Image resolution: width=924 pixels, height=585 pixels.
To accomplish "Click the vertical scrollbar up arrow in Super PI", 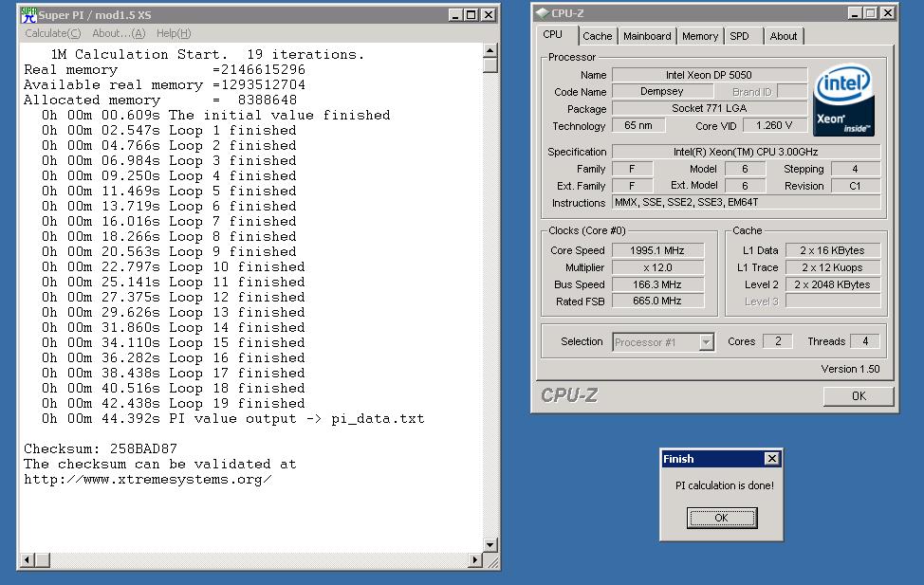I will pyautogui.click(x=490, y=50).
